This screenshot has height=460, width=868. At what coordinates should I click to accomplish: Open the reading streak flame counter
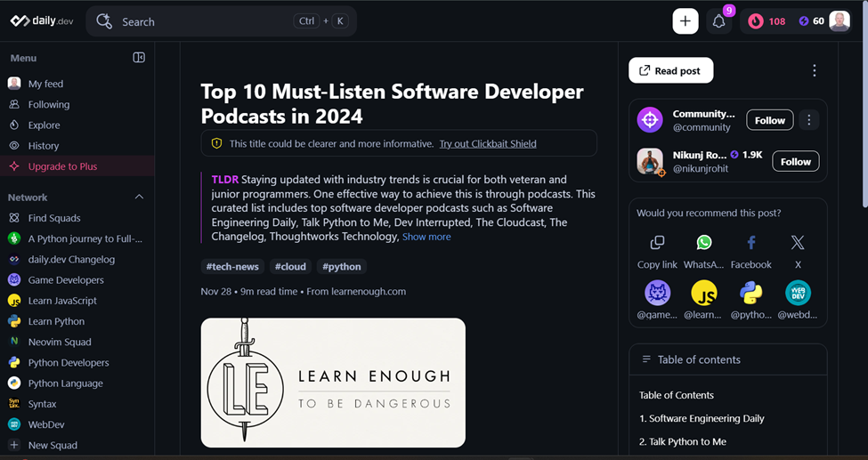(x=767, y=21)
